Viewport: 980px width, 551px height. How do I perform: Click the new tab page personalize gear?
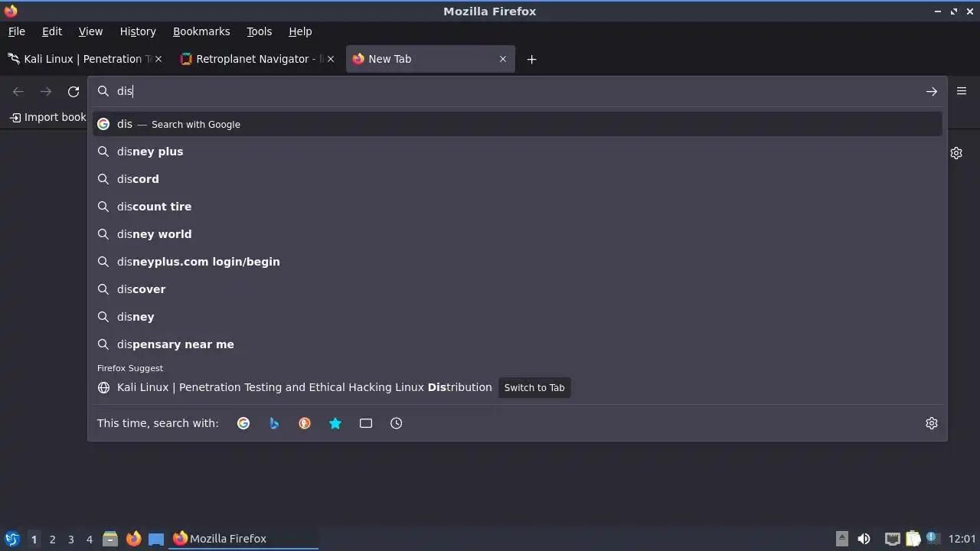click(x=956, y=153)
